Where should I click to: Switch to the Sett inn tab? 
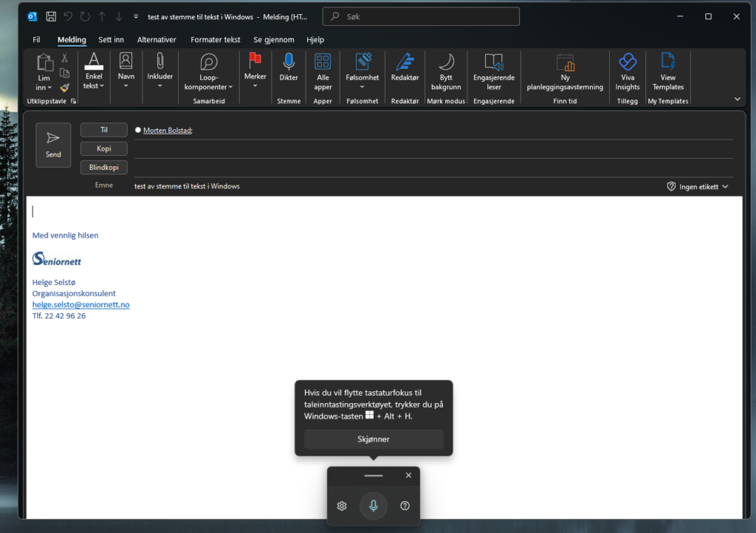(111, 40)
